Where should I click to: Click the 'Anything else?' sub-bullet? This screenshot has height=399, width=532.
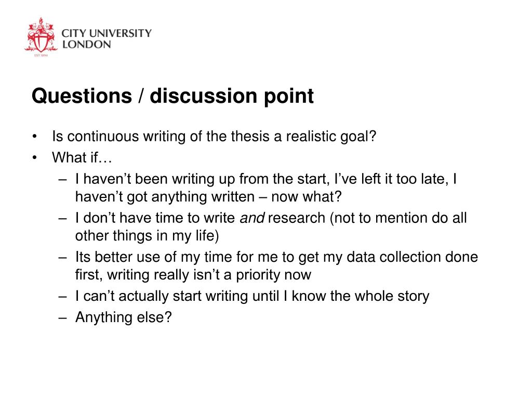point(124,317)
